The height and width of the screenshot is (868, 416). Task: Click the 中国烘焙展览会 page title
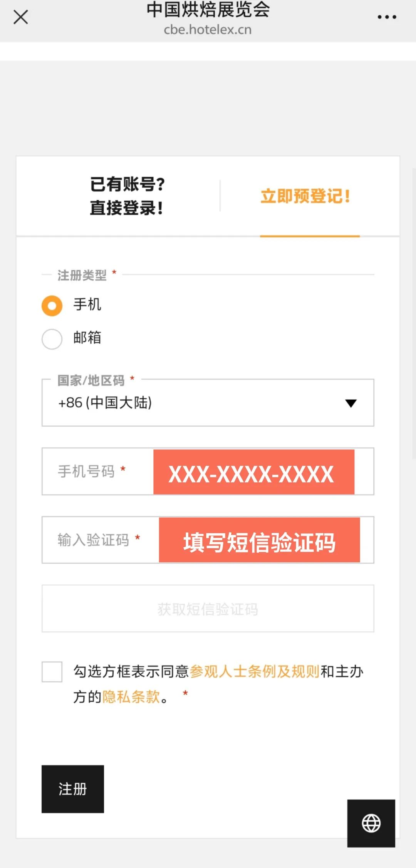coord(208,10)
